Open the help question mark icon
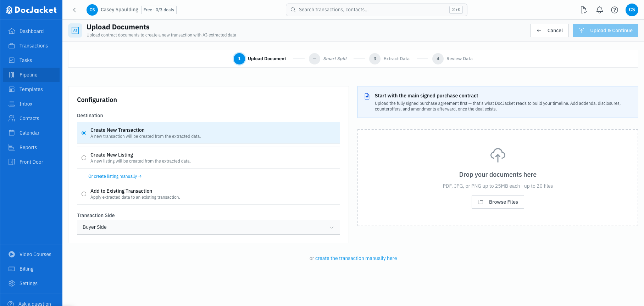The height and width of the screenshot is (306, 644). tap(615, 10)
